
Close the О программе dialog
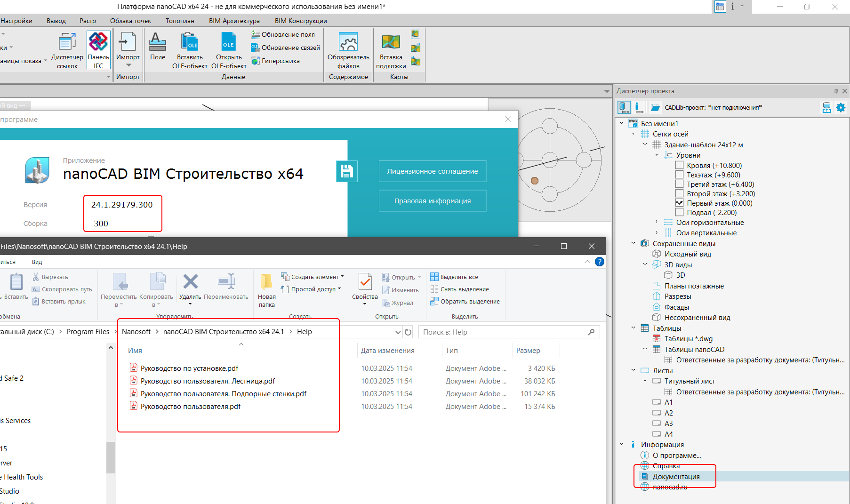[508, 119]
